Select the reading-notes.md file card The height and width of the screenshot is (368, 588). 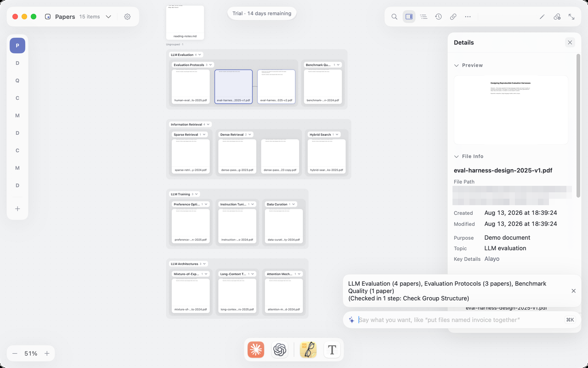click(185, 23)
